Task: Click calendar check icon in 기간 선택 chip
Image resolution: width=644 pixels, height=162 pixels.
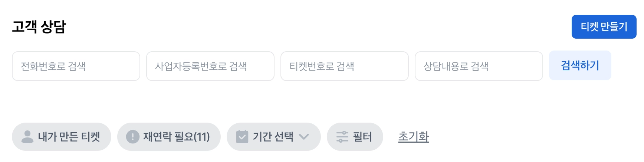Action: coord(242,137)
